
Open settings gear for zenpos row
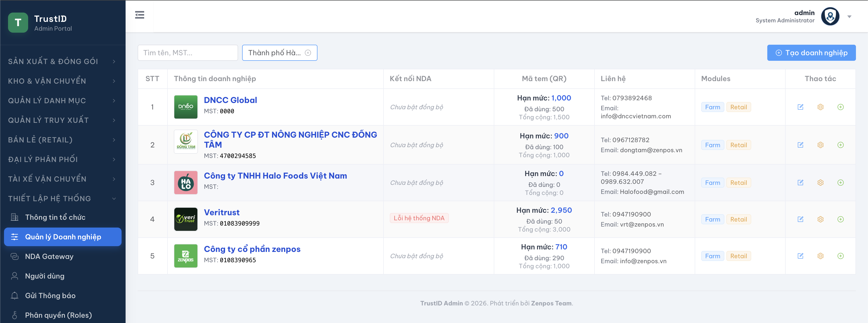(x=821, y=256)
